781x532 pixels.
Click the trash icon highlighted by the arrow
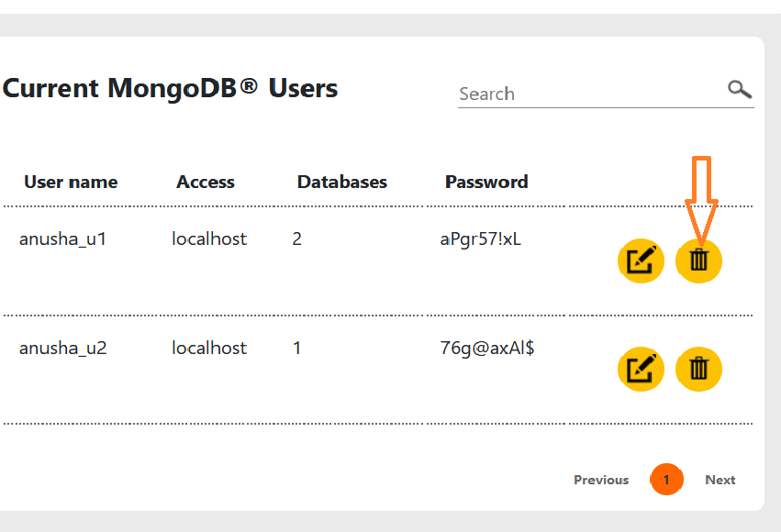click(x=698, y=260)
